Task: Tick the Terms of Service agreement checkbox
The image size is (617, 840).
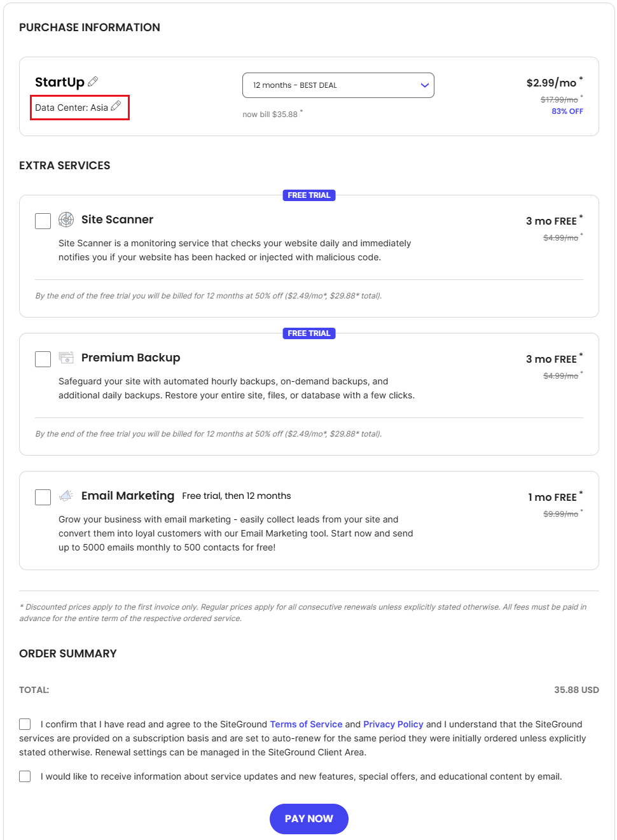Action: coord(25,724)
